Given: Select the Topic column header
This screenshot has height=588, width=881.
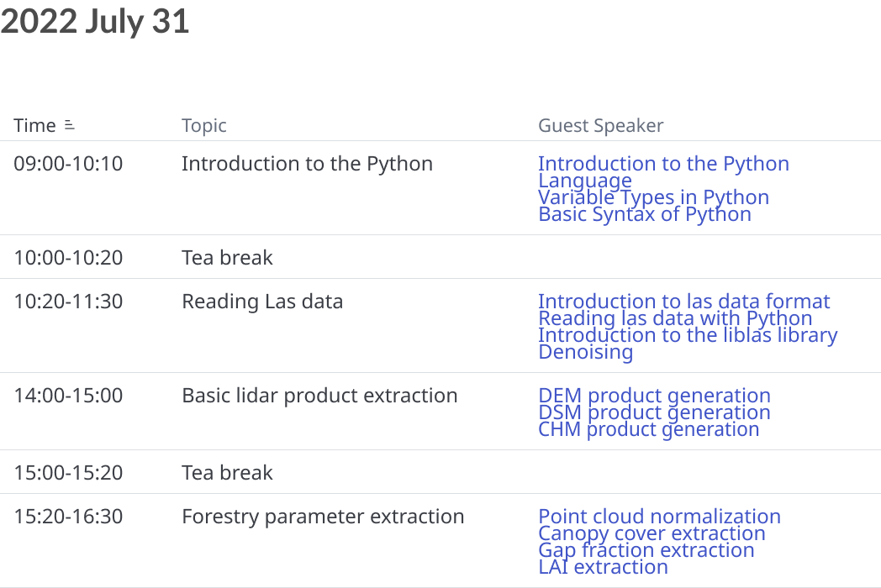Looking at the screenshot, I should pos(204,126).
